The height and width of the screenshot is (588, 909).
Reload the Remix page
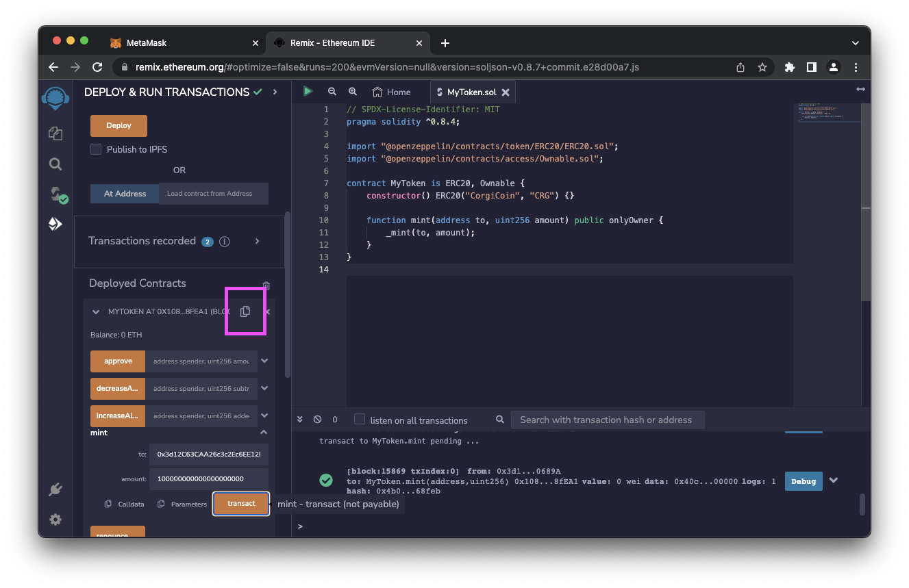[97, 67]
